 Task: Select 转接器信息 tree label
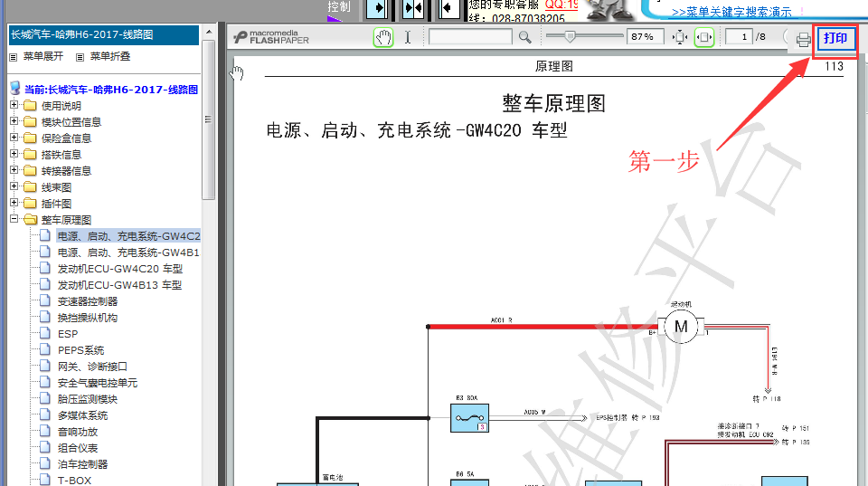[x=66, y=171]
